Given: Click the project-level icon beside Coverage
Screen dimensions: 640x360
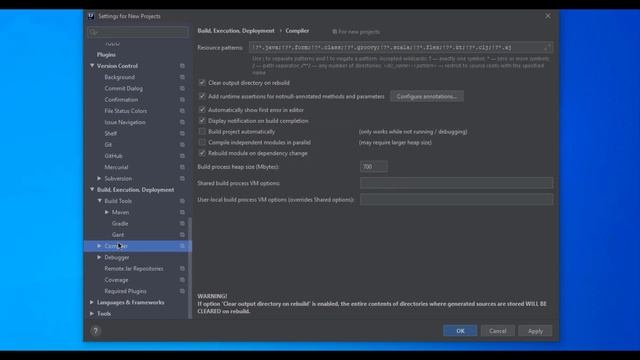Looking at the screenshot, I should click(182, 280).
